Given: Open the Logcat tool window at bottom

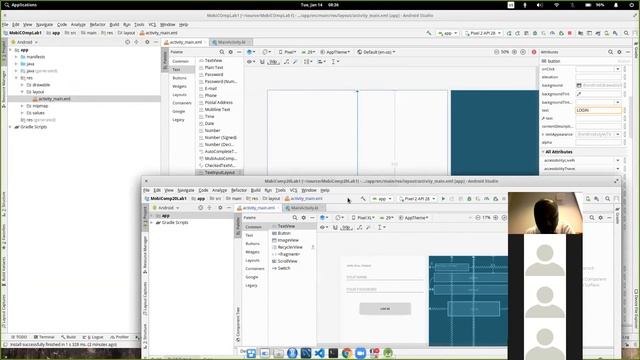Looking at the screenshot, I should [x=93, y=337].
